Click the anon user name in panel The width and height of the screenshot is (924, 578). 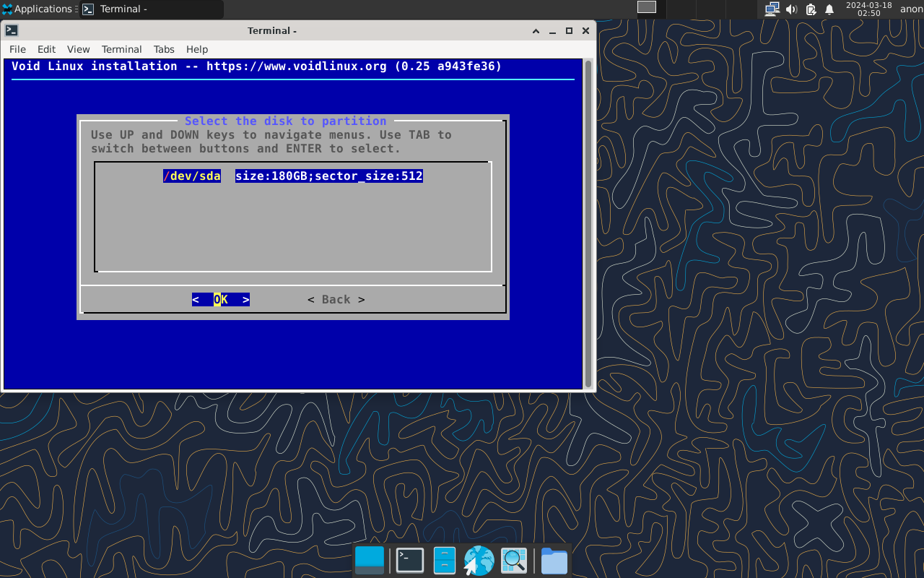(x=911, y=9)
